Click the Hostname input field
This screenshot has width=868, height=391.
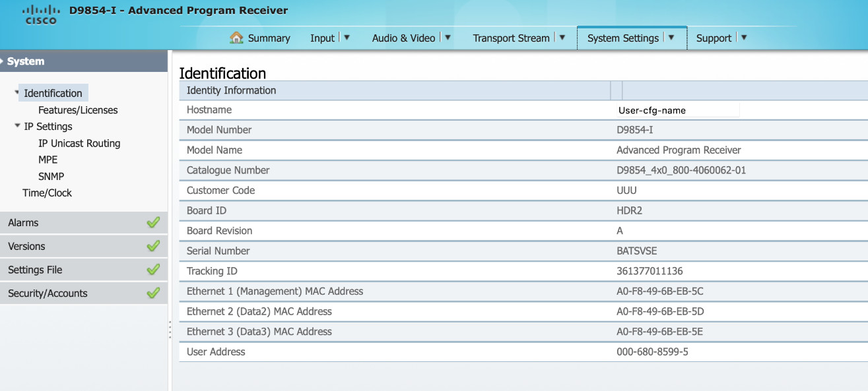click(x=678, y=110)
